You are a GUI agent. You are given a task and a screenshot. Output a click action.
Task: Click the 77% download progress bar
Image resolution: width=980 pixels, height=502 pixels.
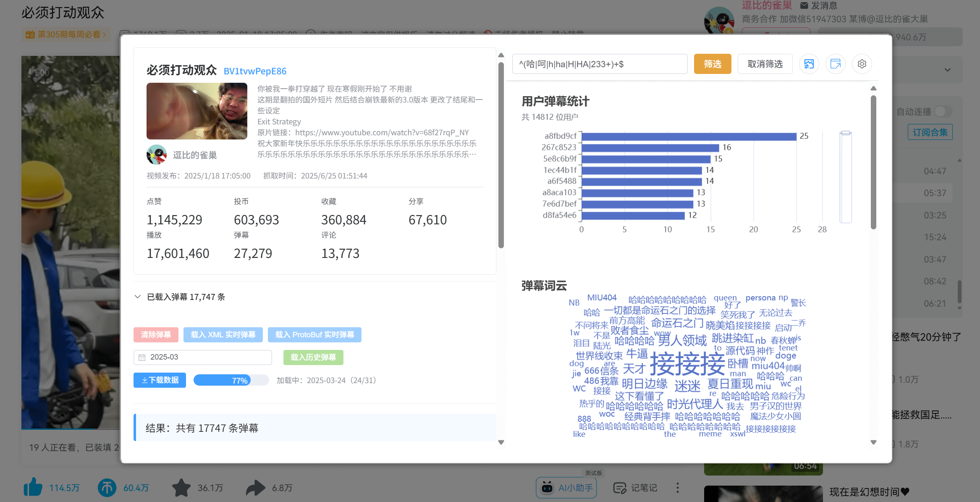point(231,380)
